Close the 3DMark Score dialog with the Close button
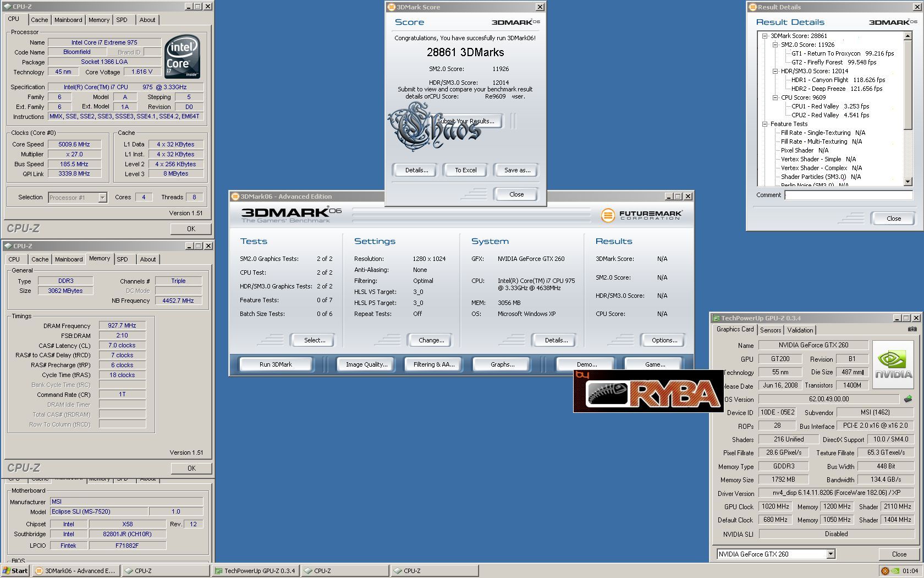 [x=516, y=194]
